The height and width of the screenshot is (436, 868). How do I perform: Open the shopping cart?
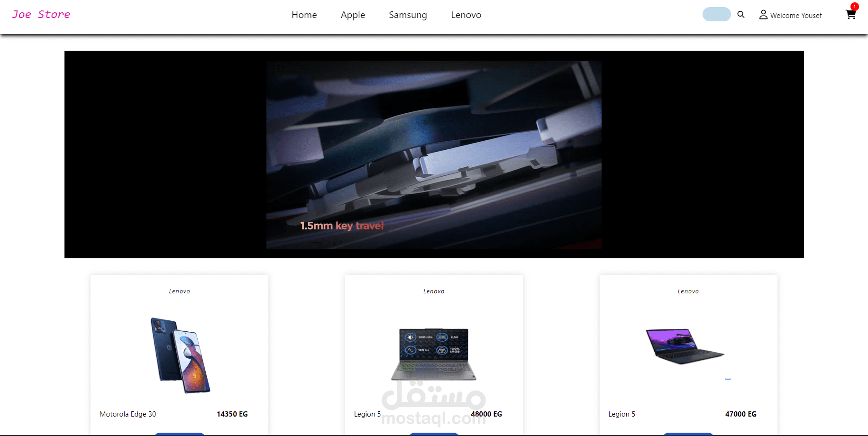[x=850, y=15]
